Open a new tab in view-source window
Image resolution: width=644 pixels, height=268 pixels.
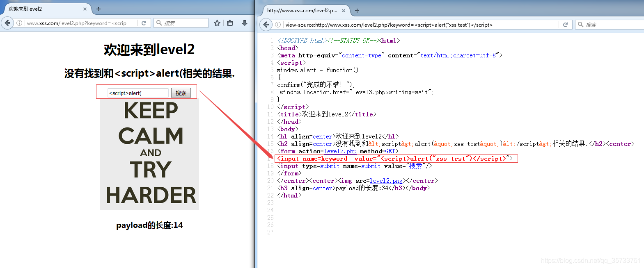(x=357, y=11)
